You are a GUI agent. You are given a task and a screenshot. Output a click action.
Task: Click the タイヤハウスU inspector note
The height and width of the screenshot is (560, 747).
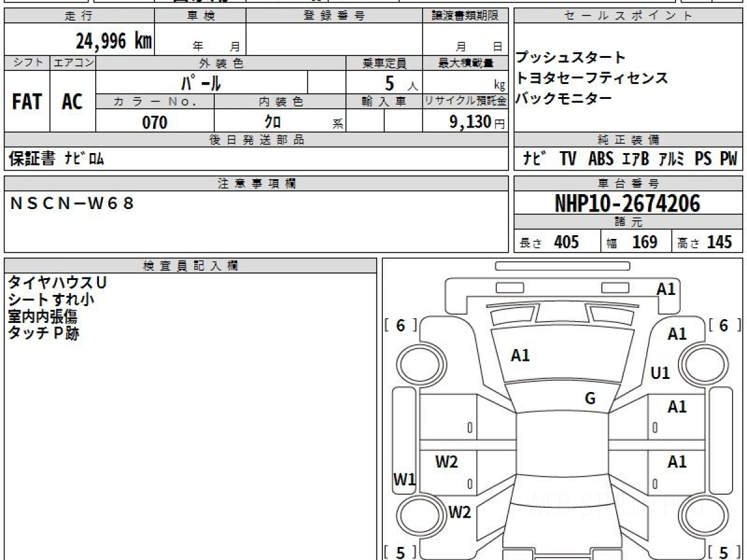(57, 282)
